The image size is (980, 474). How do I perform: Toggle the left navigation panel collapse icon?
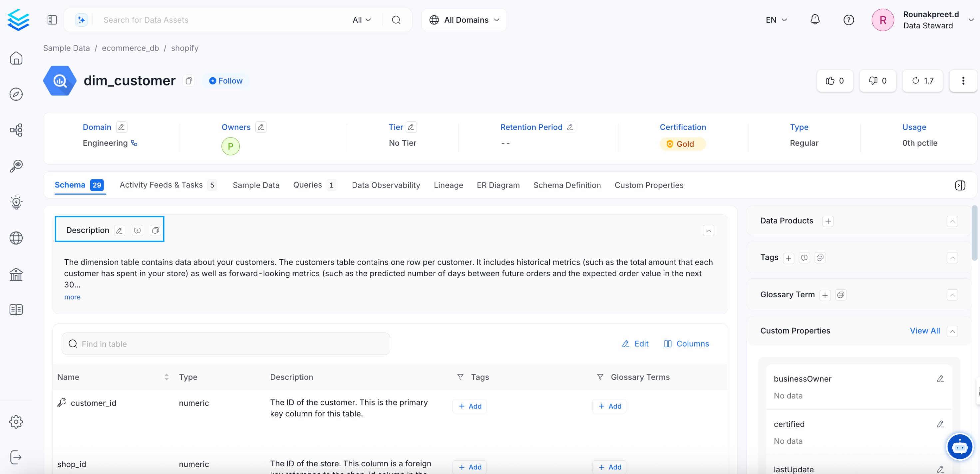52,20
